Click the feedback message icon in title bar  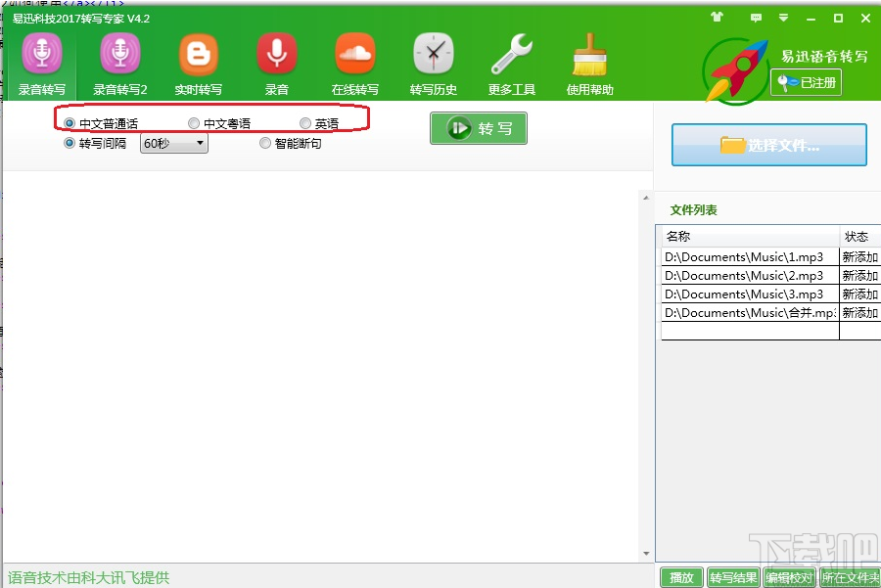pyautogui.click(x=756, y=18)
